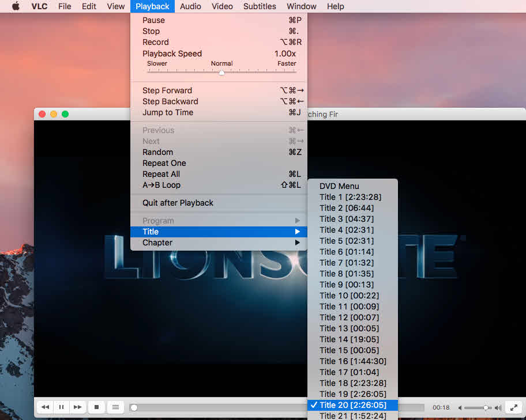The height and width of the screenshot is (420, 526).
Task: Toggle the playlist view icon
Action: (x=115, y=407)
